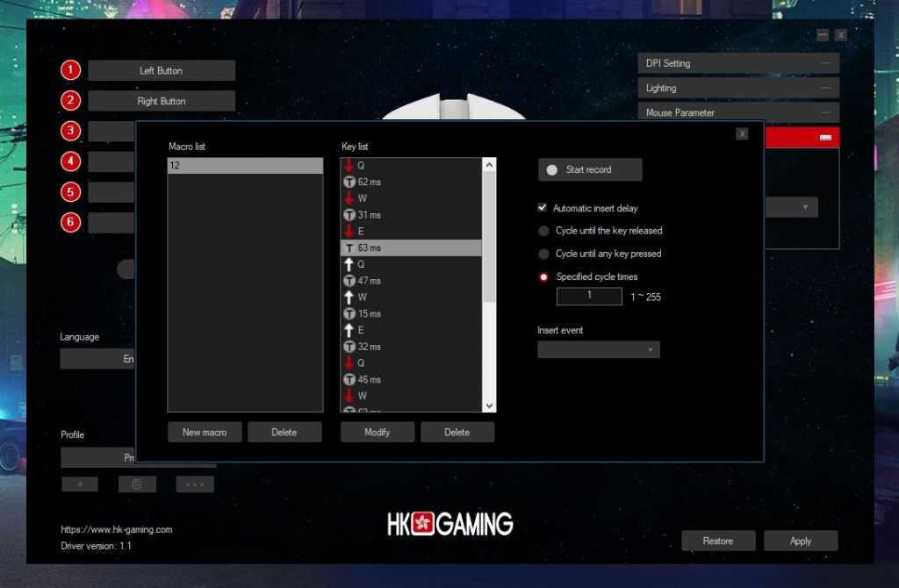Choose Cycle until any key pressed
The height and width of the screenshot is (588, 899).
point(544,254)
